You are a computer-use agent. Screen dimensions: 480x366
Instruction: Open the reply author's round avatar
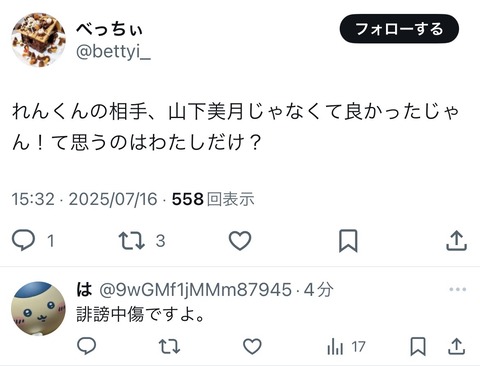(38, 309)
